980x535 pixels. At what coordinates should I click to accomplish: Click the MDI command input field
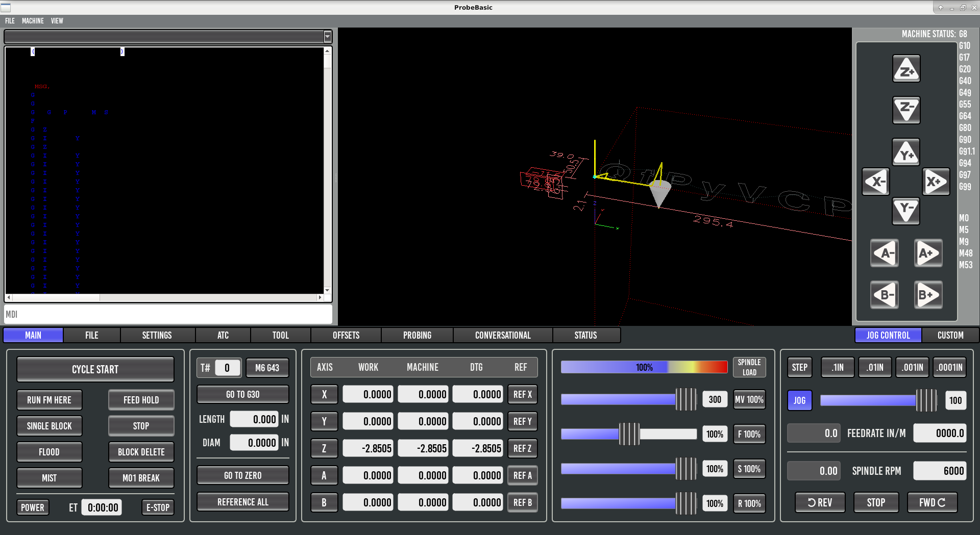click(168, 314)
